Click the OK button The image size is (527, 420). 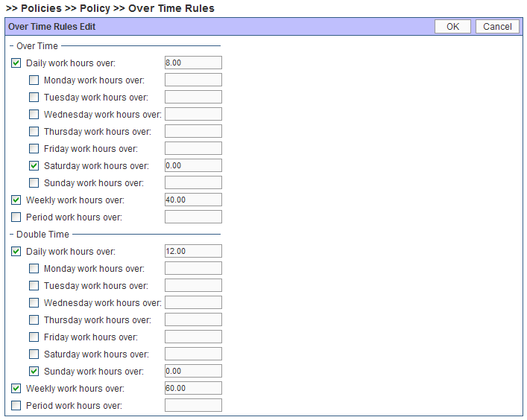pyautogui.click(x=452, y=26)
